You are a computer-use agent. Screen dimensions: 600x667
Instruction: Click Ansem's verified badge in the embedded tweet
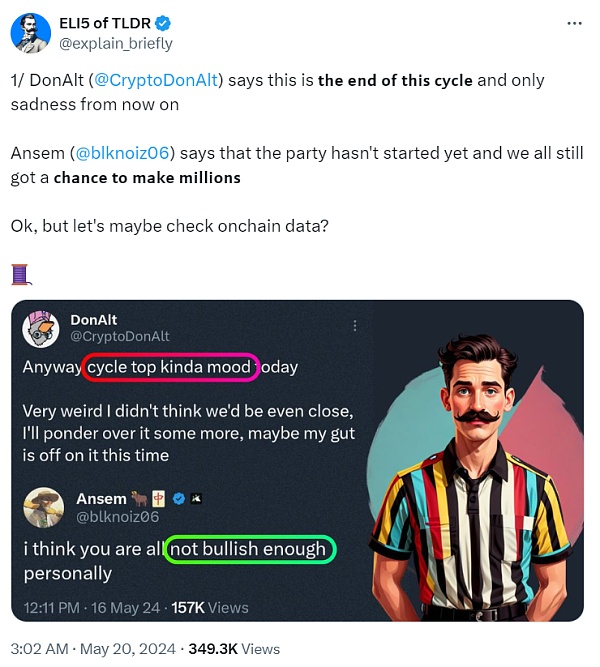(x=178, y=498)
